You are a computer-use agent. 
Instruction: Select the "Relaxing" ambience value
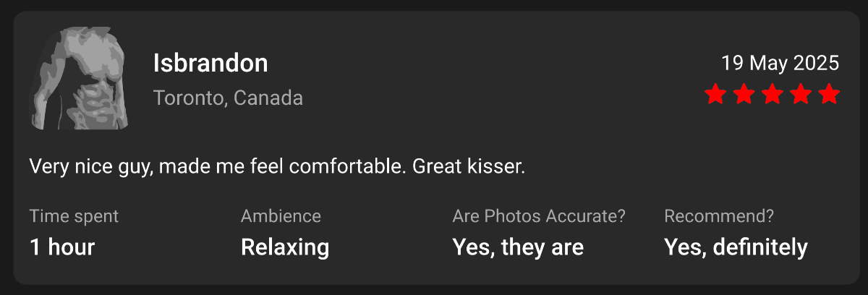pos(285,247)
